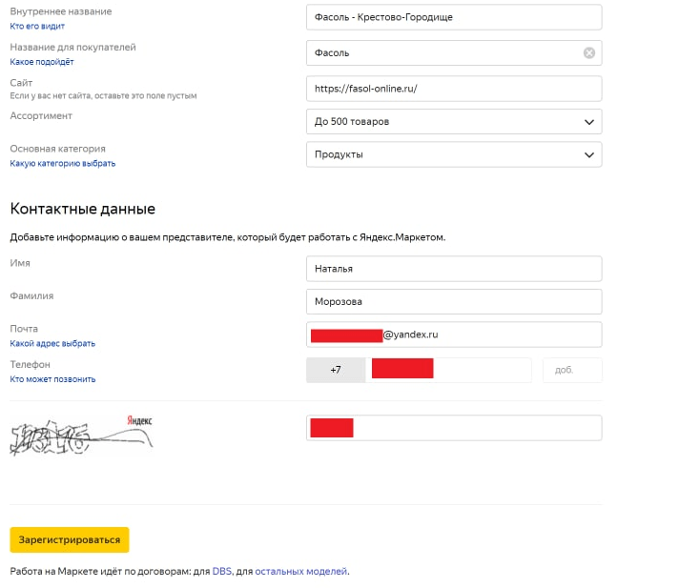Click the Зарегистрироваться button
700x588 pixels.
(x=70, y=539)
